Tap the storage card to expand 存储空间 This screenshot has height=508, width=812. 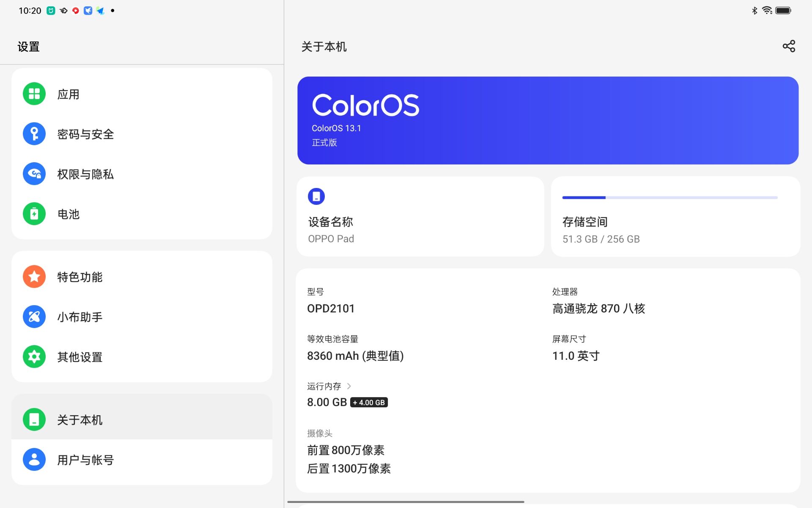point(674,216)
